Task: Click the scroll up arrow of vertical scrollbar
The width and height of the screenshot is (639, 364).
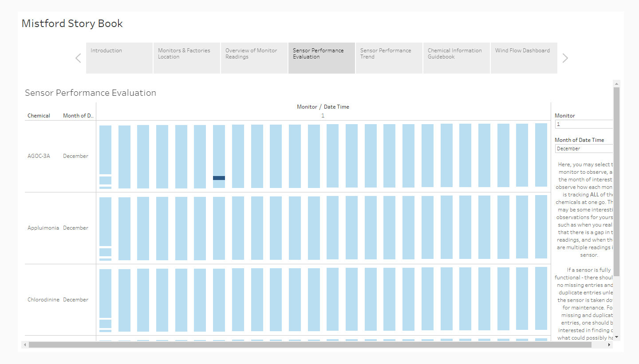Action: (x=616, y=83)
